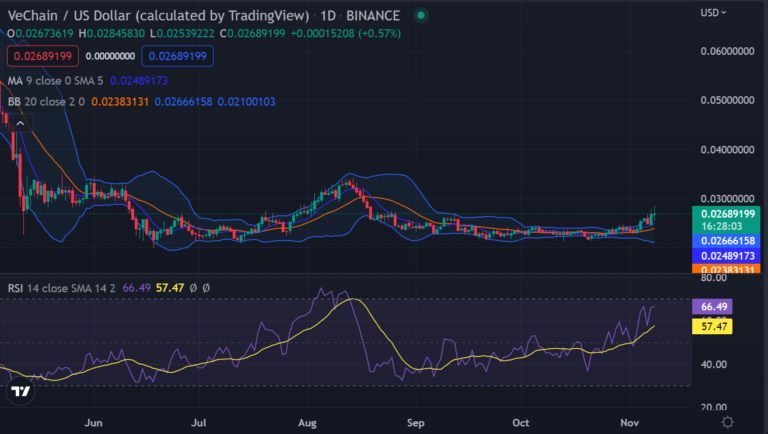Click the Nov marker on time axis
768x434 pixels.
click(x=629, y=422)
